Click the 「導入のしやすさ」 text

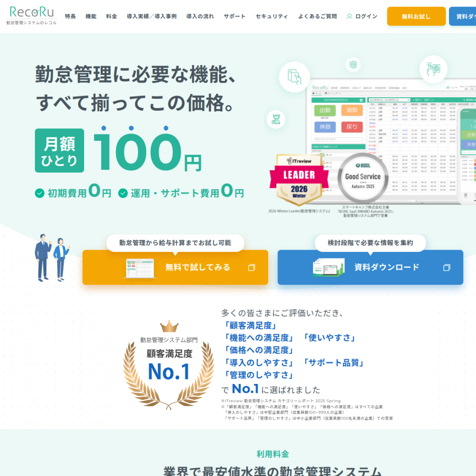258,363
